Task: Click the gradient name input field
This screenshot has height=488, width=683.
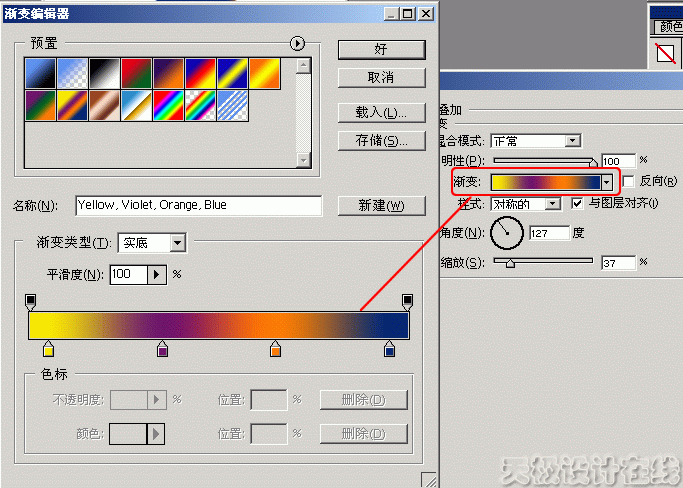Action: pyautogui.click(x=199, y=205)
